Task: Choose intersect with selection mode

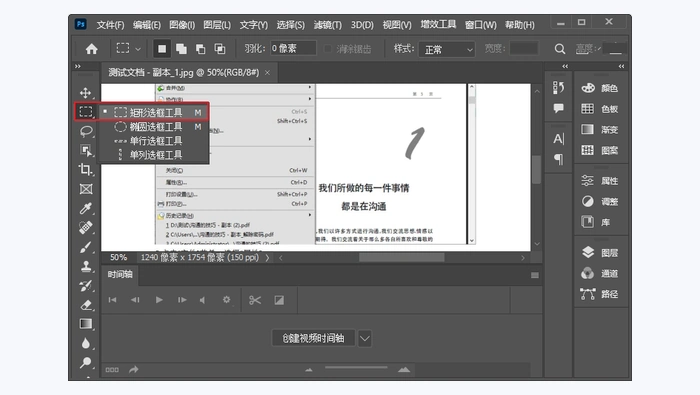Action: coord(220,49)
